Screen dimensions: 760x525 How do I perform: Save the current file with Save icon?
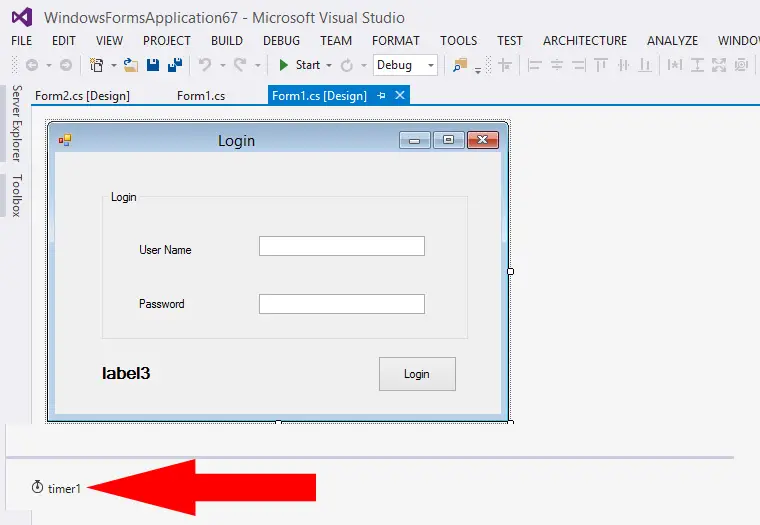click(x=153, y=65)
